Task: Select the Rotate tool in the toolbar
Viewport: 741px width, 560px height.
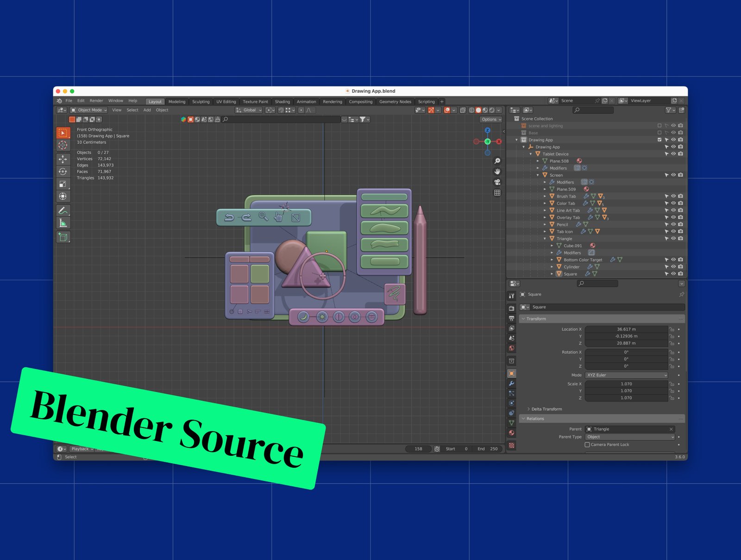Action: point(63,171)
